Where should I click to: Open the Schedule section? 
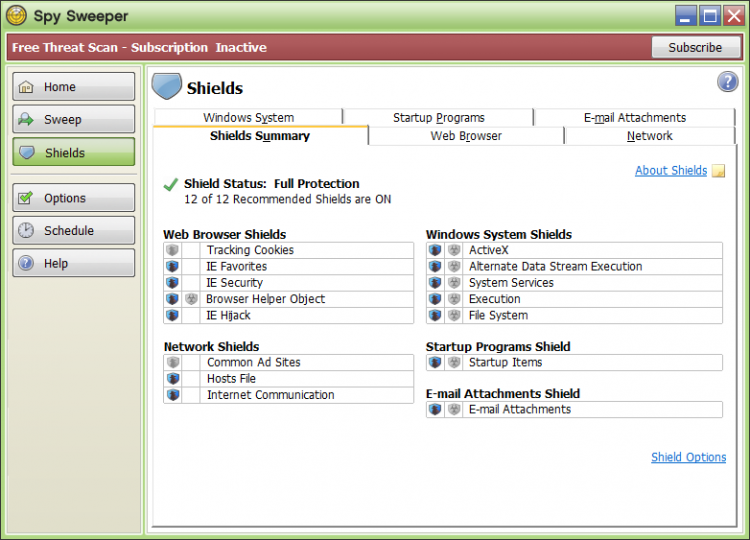[74, 230]
